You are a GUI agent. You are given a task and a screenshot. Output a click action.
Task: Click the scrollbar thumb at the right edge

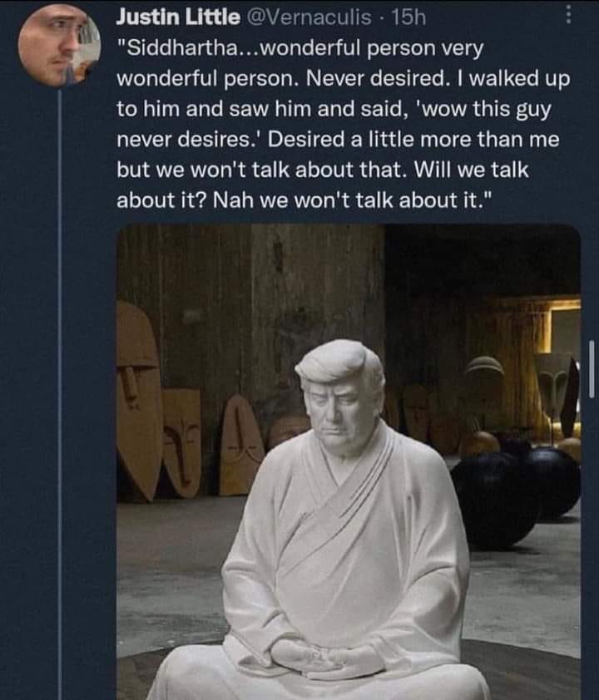point(592,369)
